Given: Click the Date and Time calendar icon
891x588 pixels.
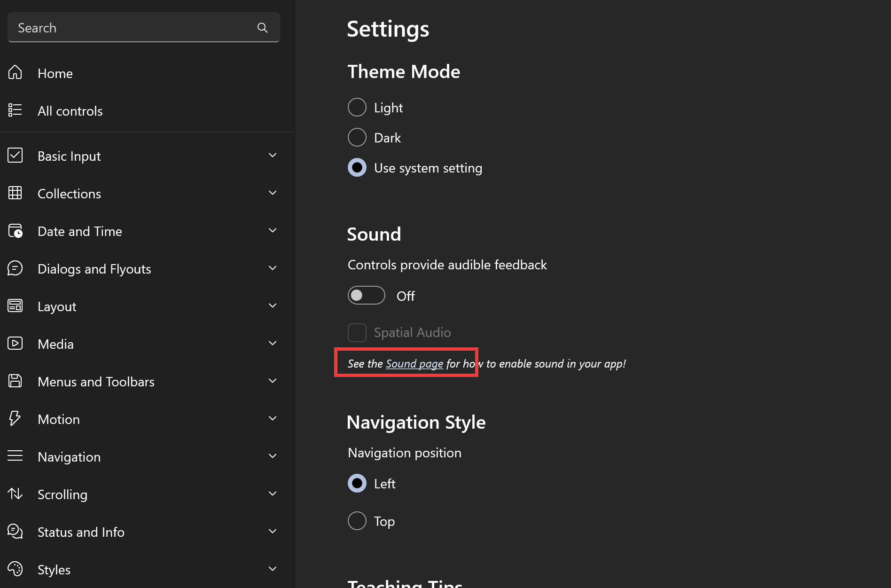Looking at the screenshot, I should (15, 231).
